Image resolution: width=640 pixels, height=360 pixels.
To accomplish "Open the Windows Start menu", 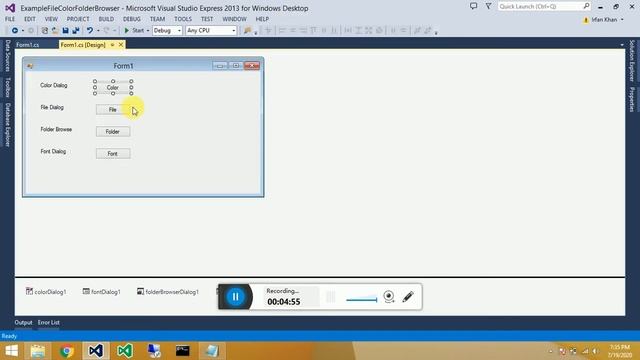I will 11,351.
